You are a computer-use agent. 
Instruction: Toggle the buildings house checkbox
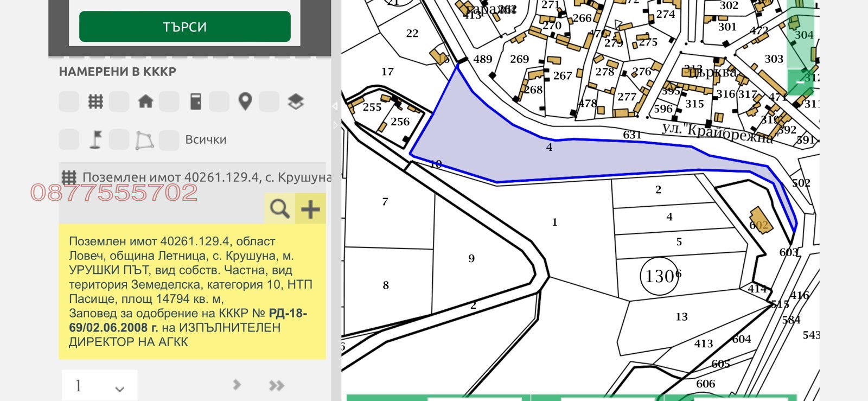(119, 101)
